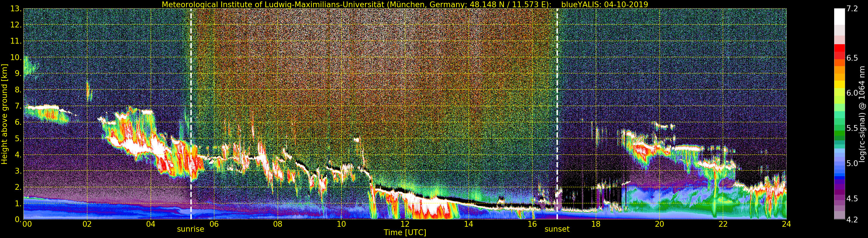Click the height axis tick '8.'
868x238 pixels.
(18, 90)
